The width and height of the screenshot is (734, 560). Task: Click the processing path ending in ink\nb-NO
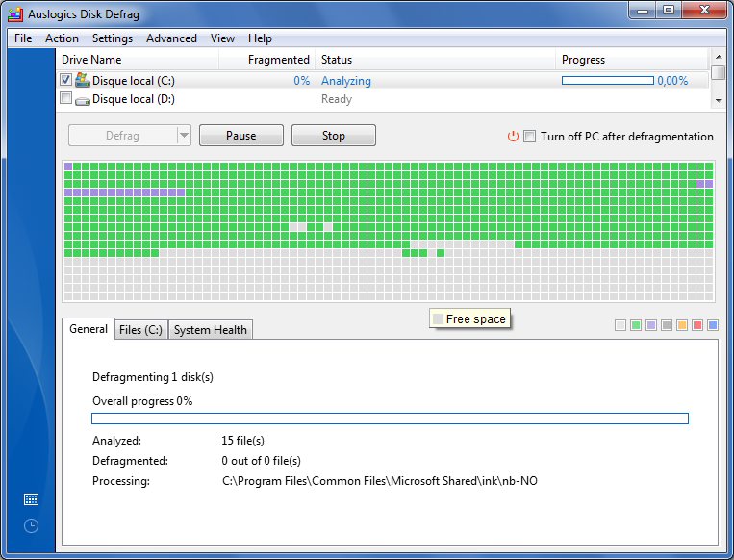coord(380,481)
